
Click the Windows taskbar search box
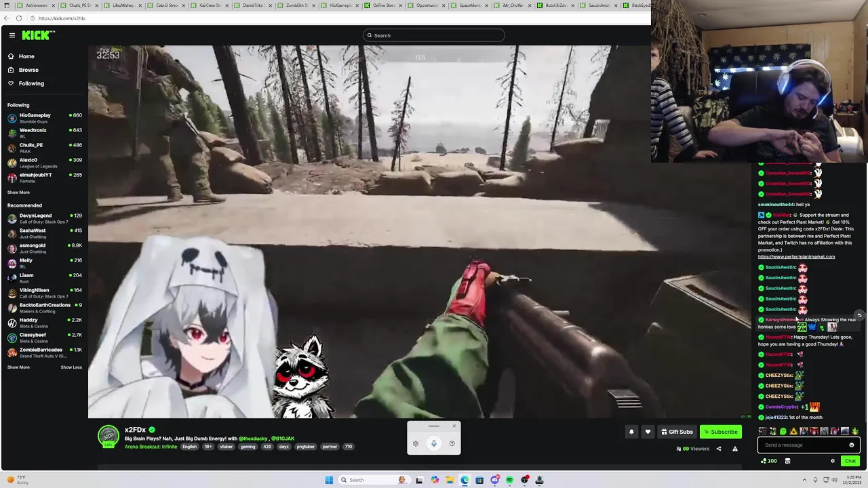(x=374, y=480)
